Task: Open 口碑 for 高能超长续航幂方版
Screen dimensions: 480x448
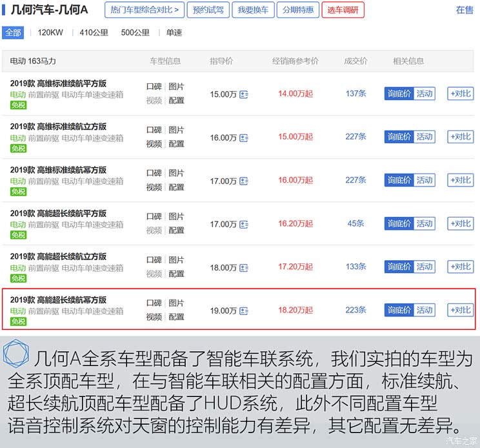Action: point(154,303)
